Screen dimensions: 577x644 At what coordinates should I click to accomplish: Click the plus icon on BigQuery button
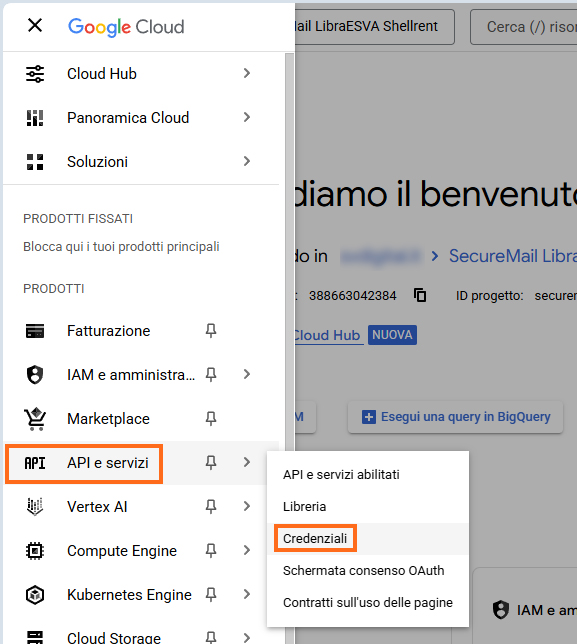click(x=369, y=417)
